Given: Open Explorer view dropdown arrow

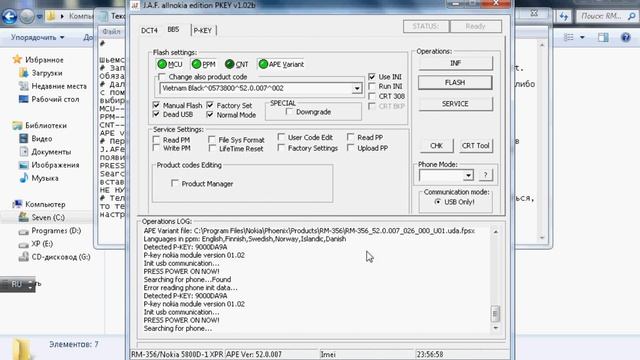Looking at the screenshot, I should (582, 37).
